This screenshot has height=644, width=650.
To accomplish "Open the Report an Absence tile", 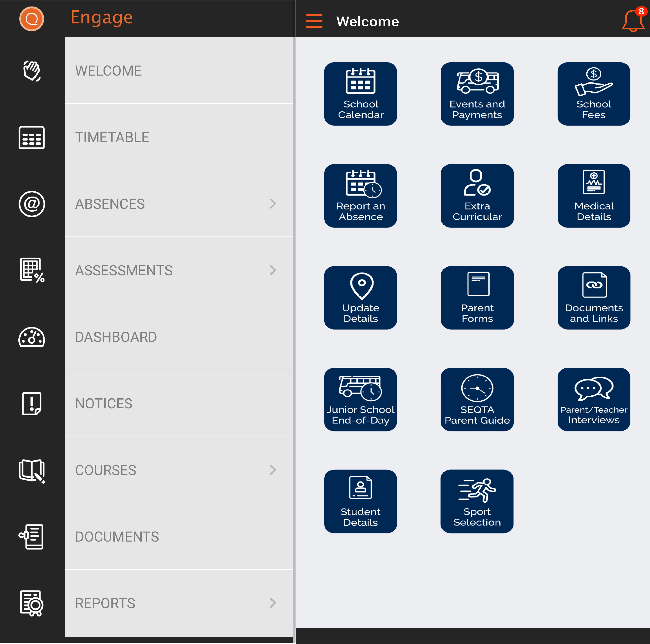I will 360,196.
